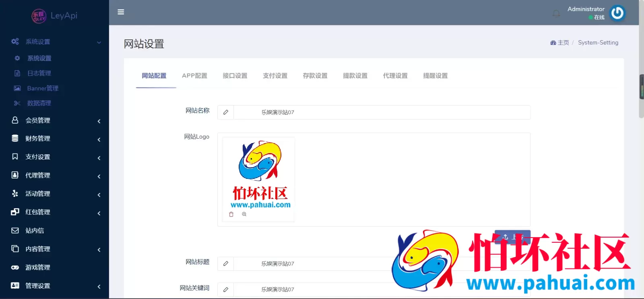
Task: Expand the 管理设置 menu arrow
Action: 99,287
